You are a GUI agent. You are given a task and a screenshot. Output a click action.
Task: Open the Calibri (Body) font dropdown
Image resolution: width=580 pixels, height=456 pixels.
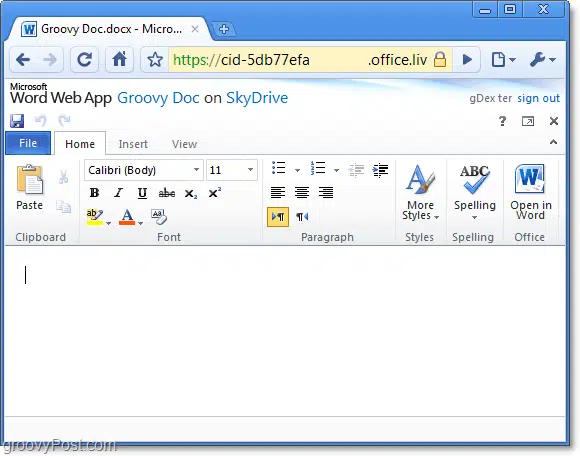pyautogui.click(x=144, y=170)
